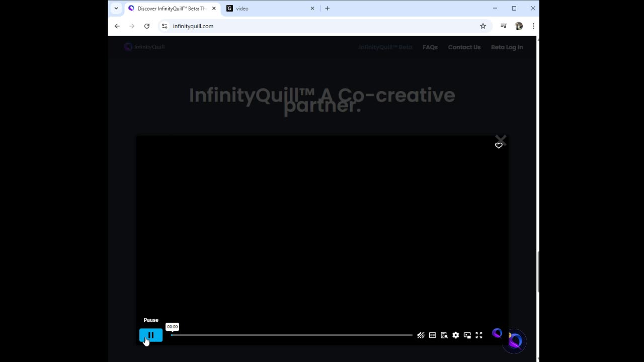The width and height of the screenshot is (644, 362).
Task: Toggle closed captions (CC) in player
Action: [x=432, y=335]
